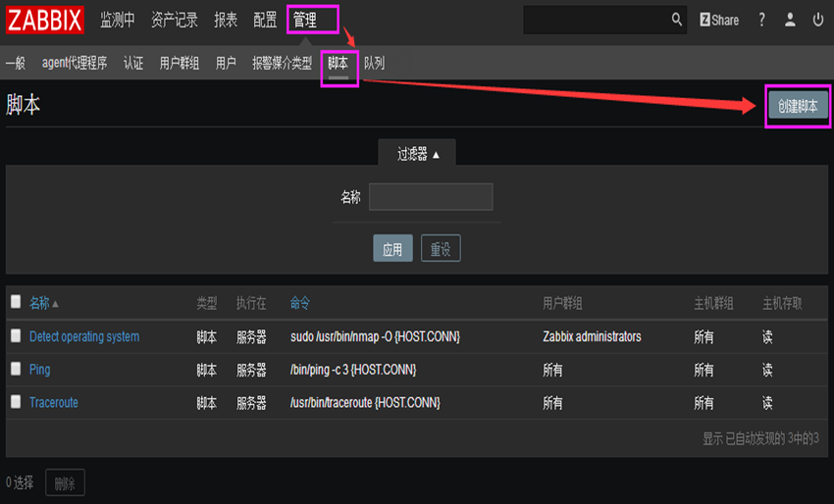Open the Ping script link

click(x=39, y=370)
